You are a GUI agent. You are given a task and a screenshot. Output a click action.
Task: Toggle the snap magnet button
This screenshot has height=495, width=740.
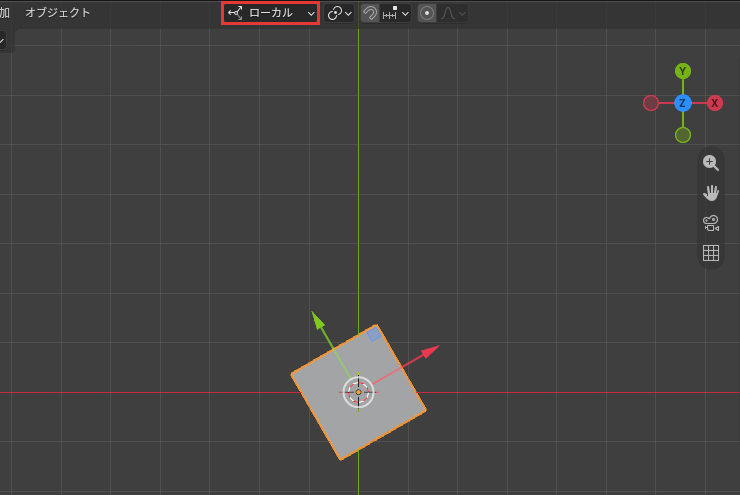tap(370, 13)
